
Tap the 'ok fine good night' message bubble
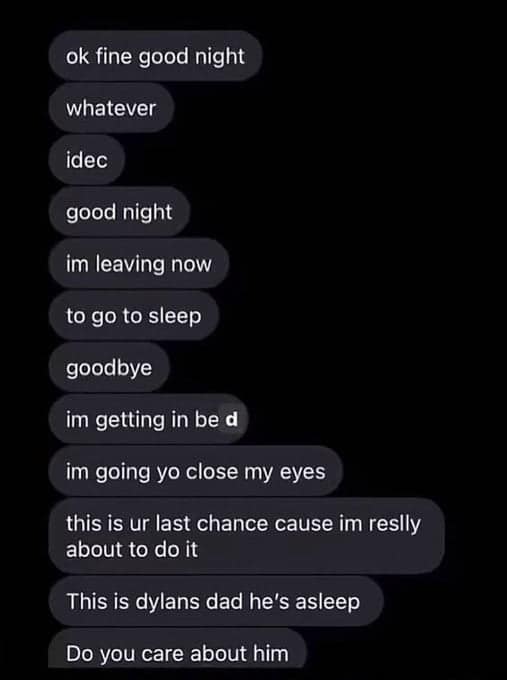pyautogui.click(x=155, y=56)
